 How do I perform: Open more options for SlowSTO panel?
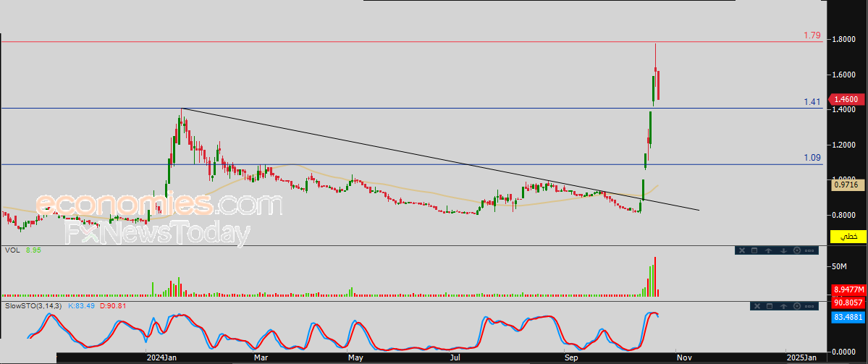[809, 306]
